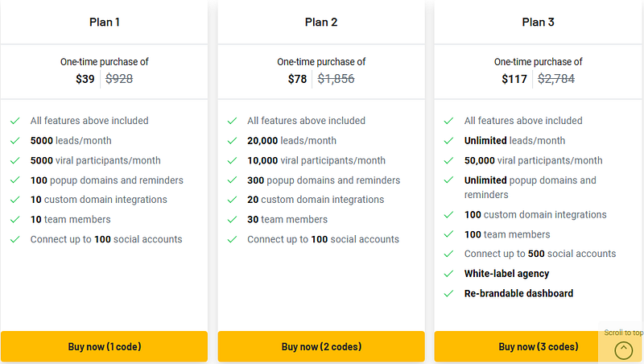The image size is (644, 364).
Task: Click checkmark beside 10 custom domain integrations
Action: pyautogui.click(x=14, y=200)
